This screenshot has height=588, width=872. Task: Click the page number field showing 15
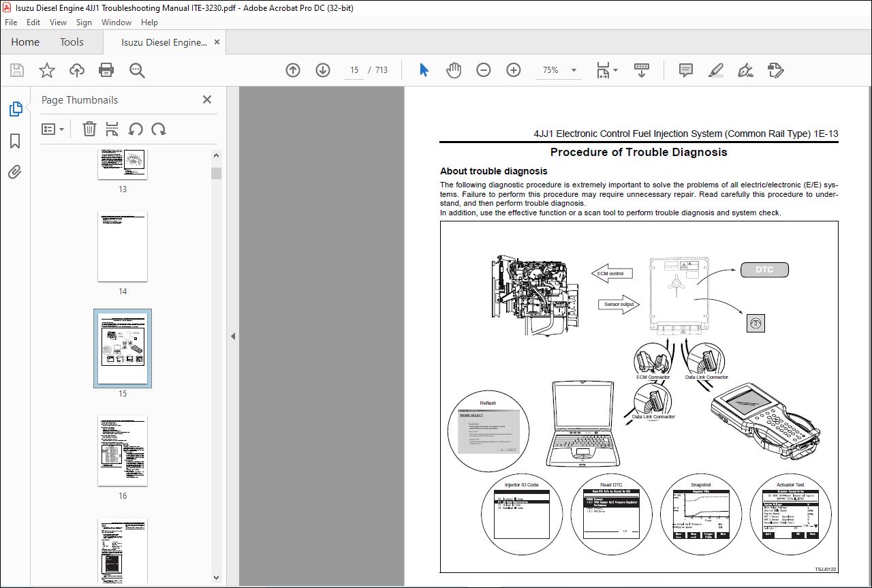point(354,70)
